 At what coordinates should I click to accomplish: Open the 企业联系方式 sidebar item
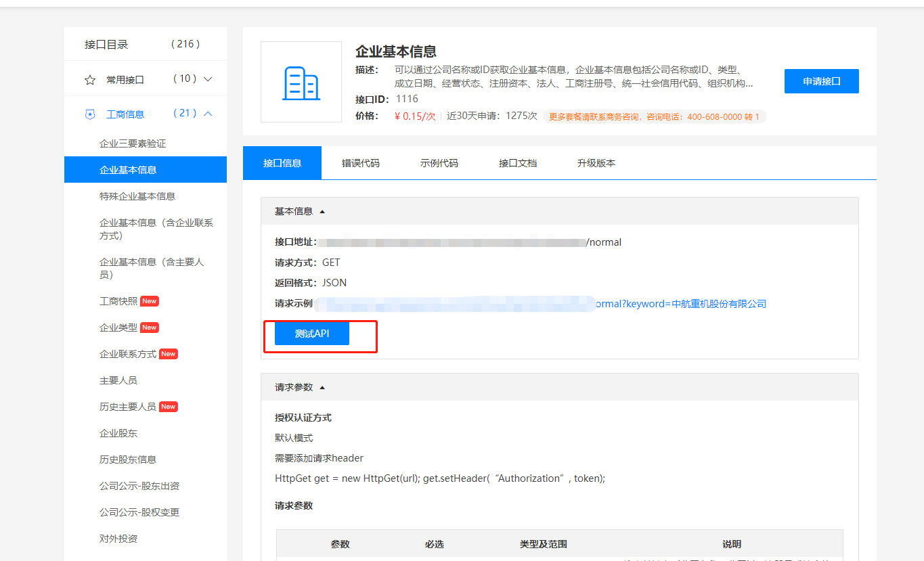[x=128, y=354]
